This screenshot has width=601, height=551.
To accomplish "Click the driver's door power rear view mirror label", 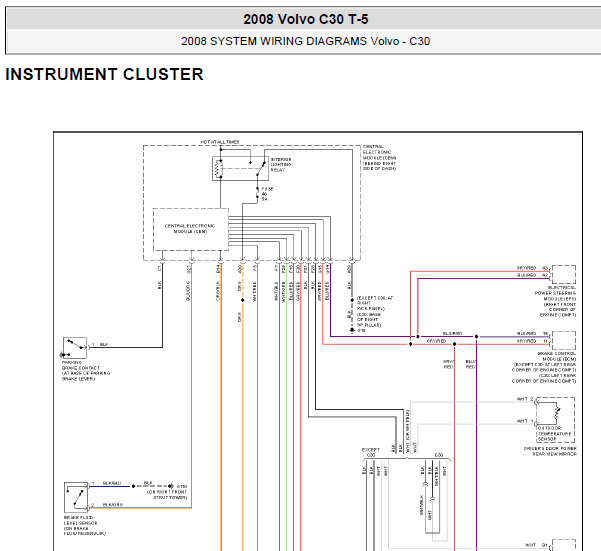I will point(550,451).
